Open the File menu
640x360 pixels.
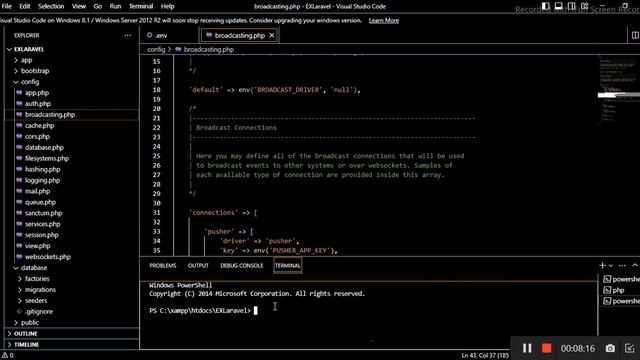(x=7, y=6)
